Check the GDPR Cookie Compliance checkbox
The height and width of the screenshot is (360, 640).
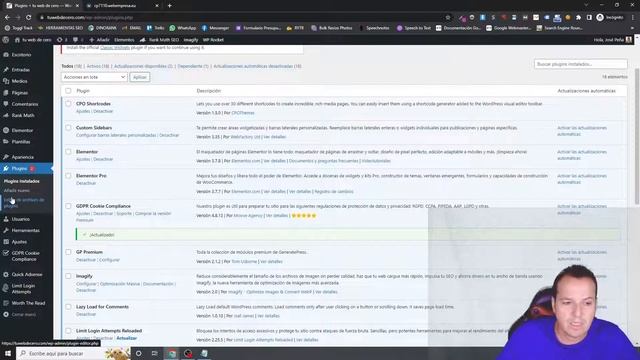coord(68,206)
